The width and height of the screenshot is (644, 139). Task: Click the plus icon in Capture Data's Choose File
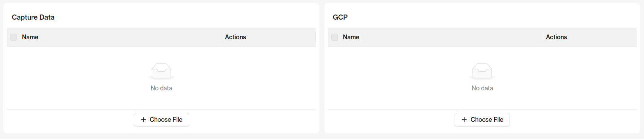click(x=144, y=120)
